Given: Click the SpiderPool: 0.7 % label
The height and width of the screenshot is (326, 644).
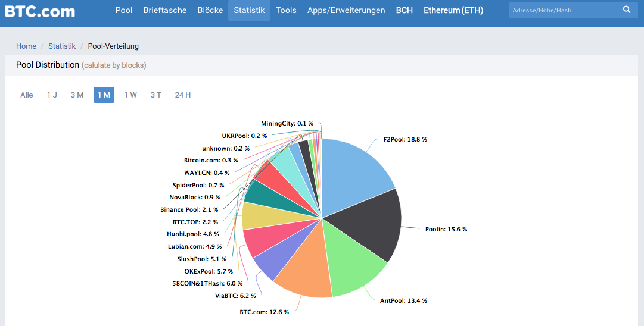Looking at the screenshot, I should pyautogui.click(x=198, y=185).
